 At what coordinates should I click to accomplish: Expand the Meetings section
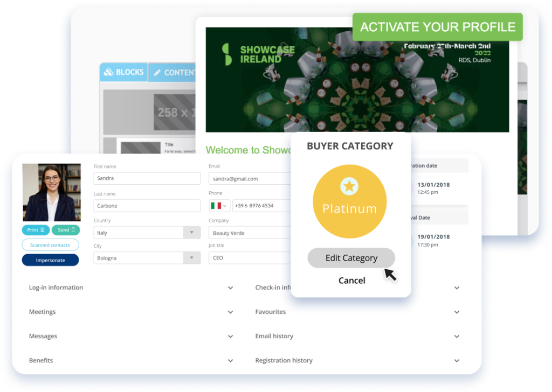coord(131,312)
